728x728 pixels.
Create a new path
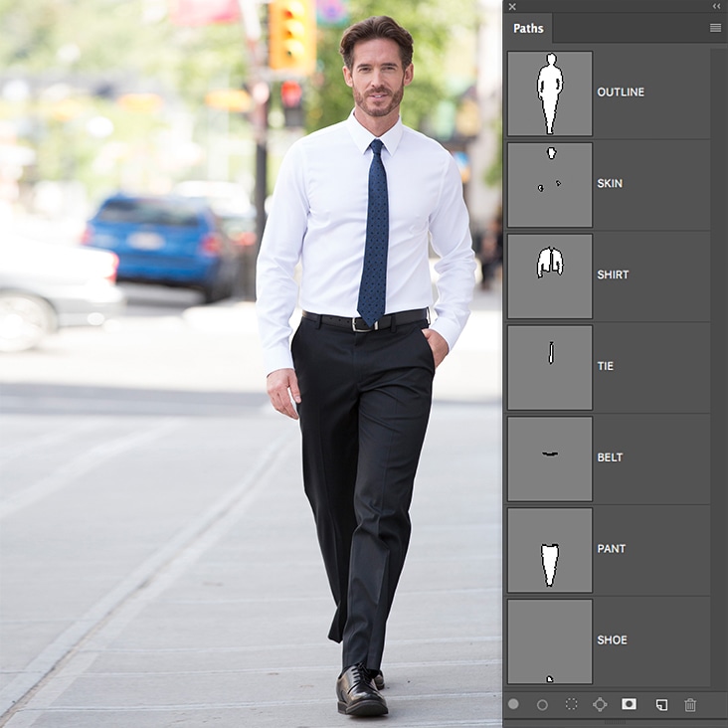661,704
